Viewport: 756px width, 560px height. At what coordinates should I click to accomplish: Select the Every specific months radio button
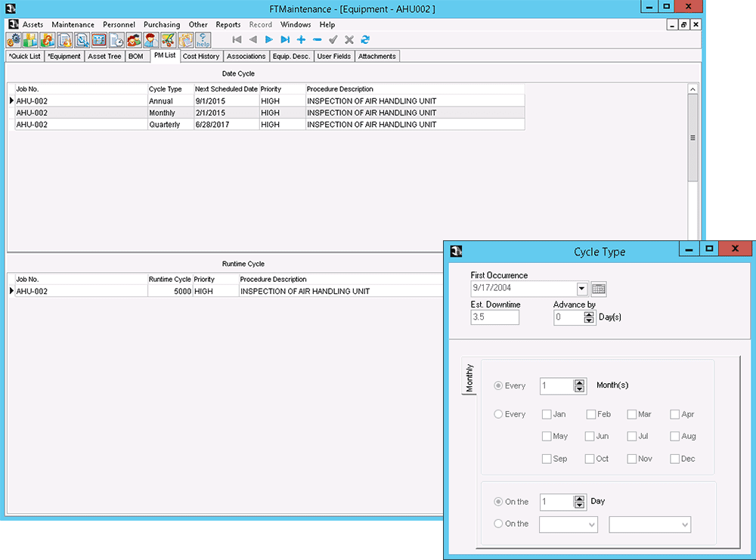498,414
